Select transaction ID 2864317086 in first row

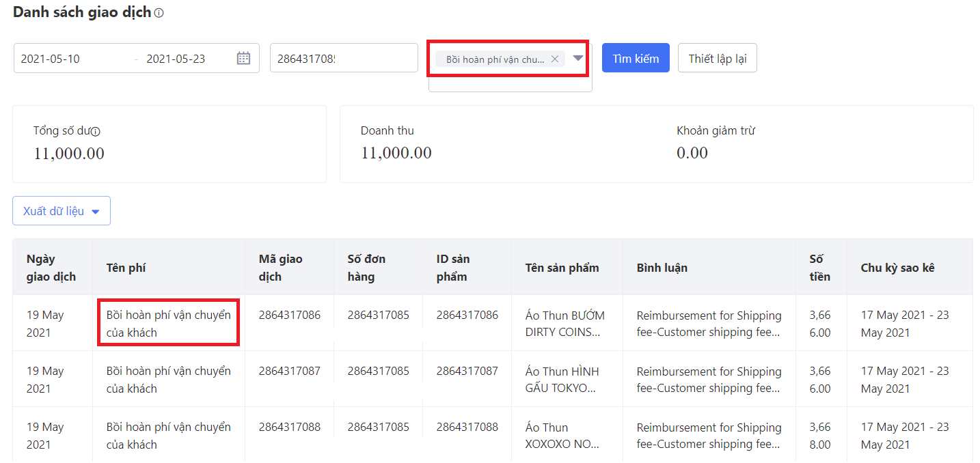[x=289, y=315]
